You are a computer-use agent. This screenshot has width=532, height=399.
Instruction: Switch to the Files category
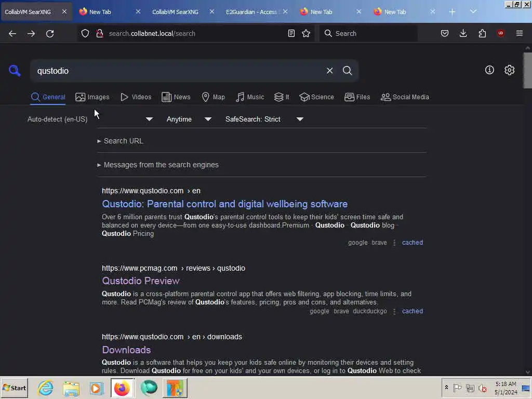coord(357,97)
